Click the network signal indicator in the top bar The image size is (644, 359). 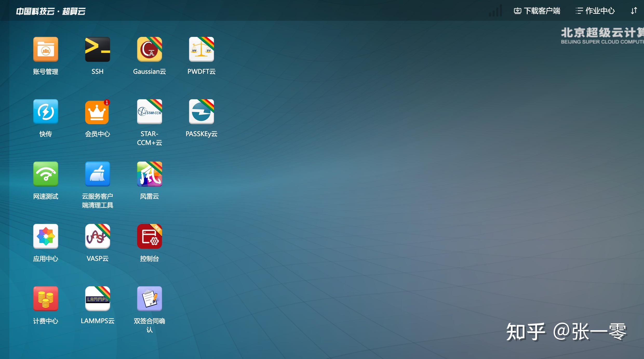(x=495, y=11)
